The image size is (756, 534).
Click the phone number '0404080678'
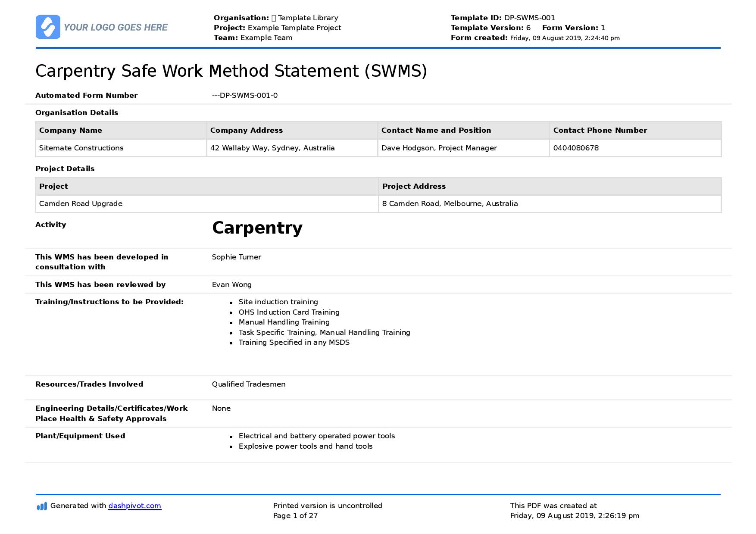(x=576, y=148)
